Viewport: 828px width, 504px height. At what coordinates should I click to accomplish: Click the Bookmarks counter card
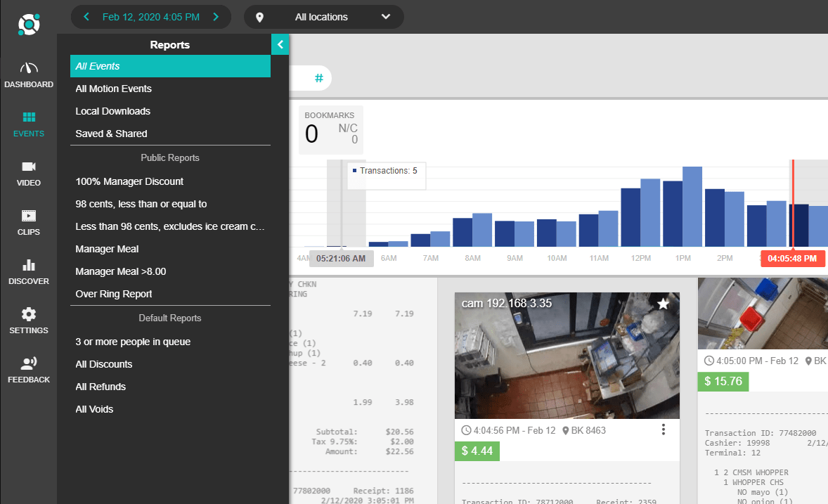tap(331, 130)
